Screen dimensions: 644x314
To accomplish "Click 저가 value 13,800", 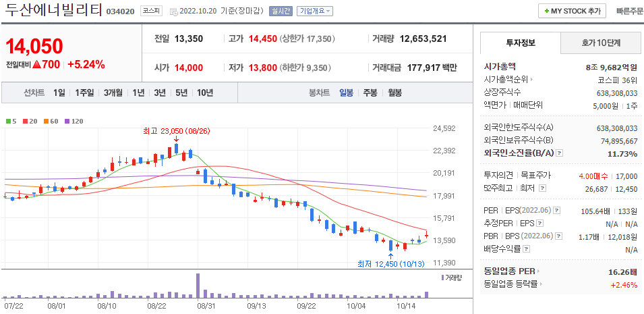I will tap(263, 68).
